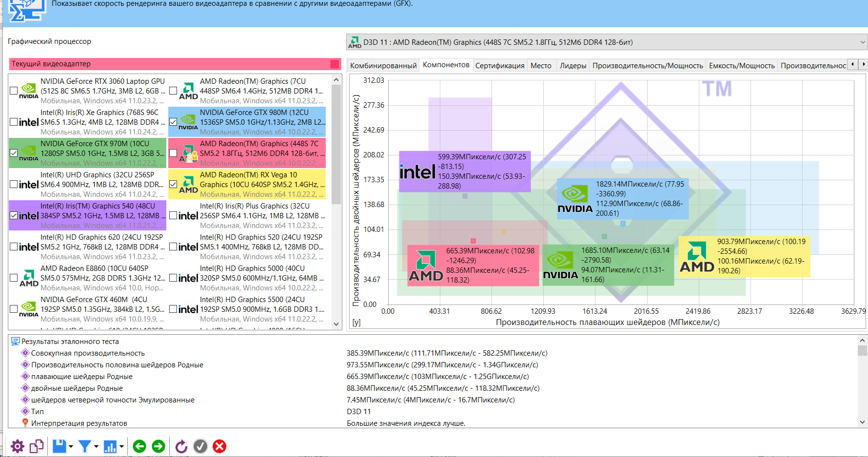The height and width of the screenshot is (457, 868).
Task: Select the двойные шейдеры Родные row
Action: click(433, 388)
